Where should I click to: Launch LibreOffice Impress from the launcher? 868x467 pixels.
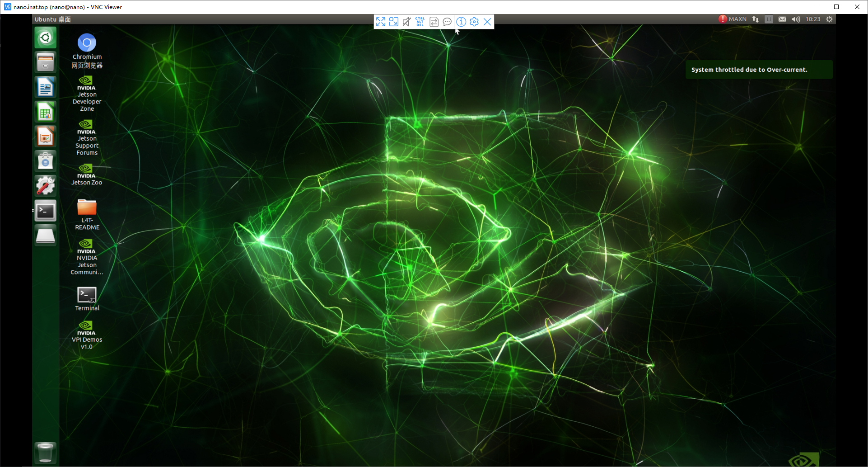coord(46,137)
